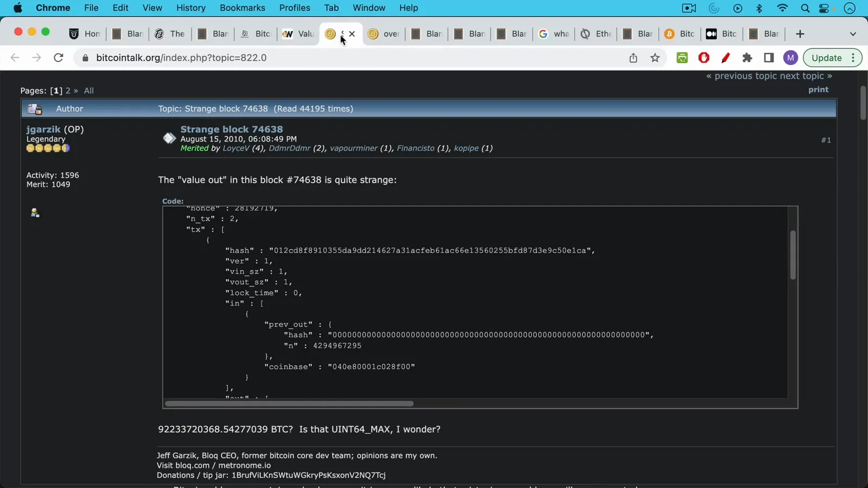Open the Bookmarks menu
The image size is (868, 488).
click(x=242, y=8)
